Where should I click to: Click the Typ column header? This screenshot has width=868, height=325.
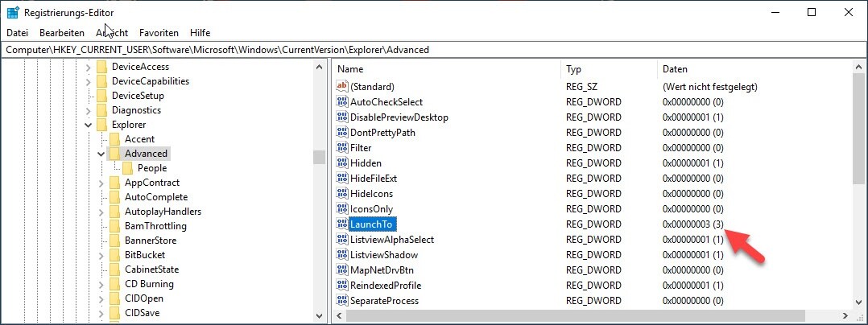point(608,69)
